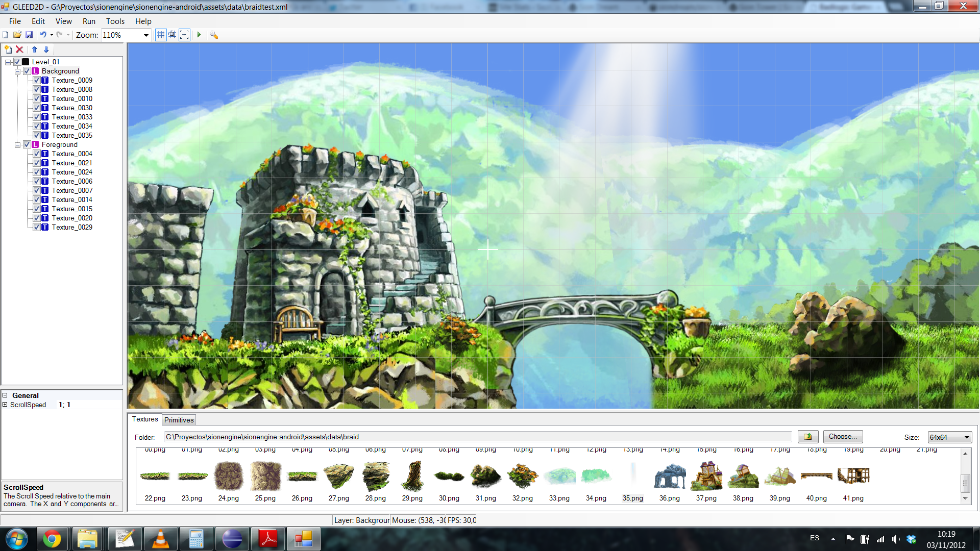Open an existing level file
This screenshot has height=551, width=980.
click(x=17, y=35)
